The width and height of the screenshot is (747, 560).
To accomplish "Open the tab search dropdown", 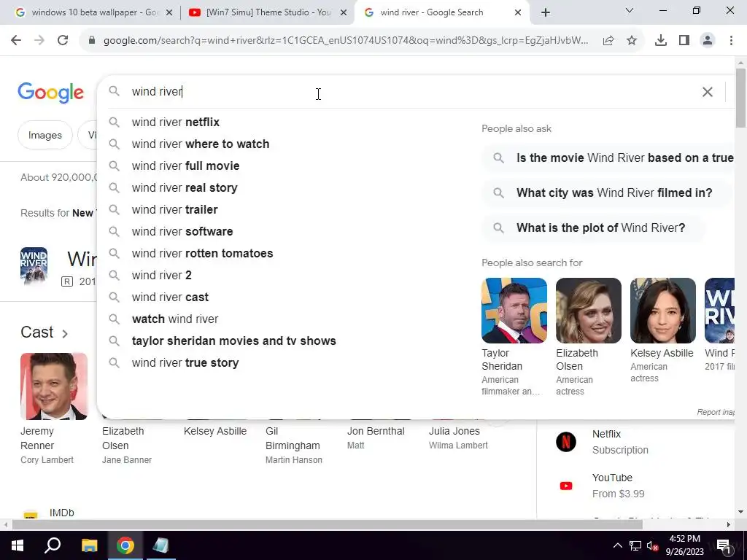I will (x=630, y=10).
